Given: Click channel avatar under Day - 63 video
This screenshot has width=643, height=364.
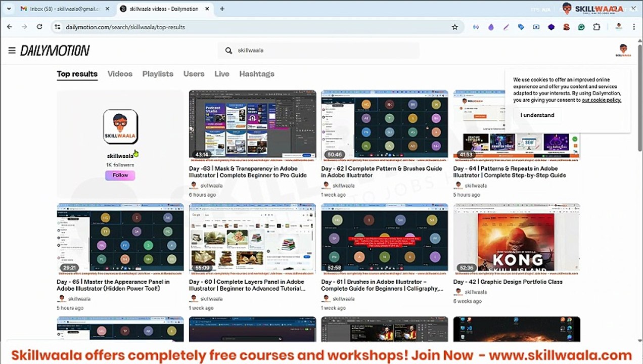Looking at the screenshot, I should coord(193,186).
